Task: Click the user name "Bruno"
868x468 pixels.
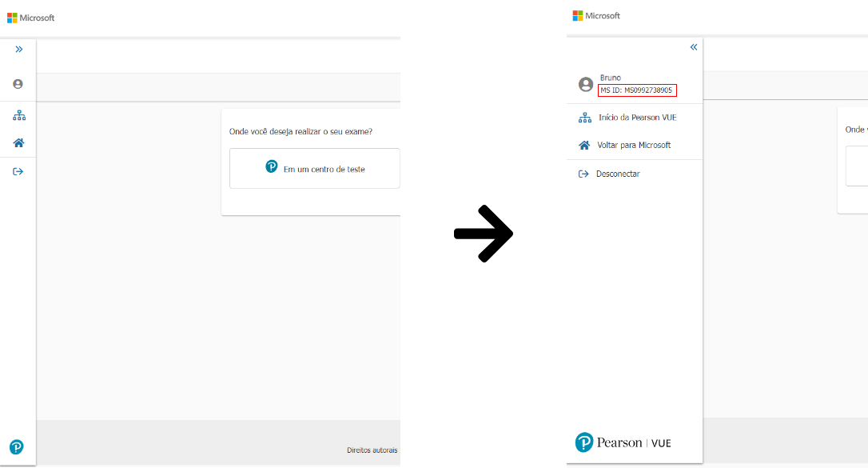Action: coord(611,78)
